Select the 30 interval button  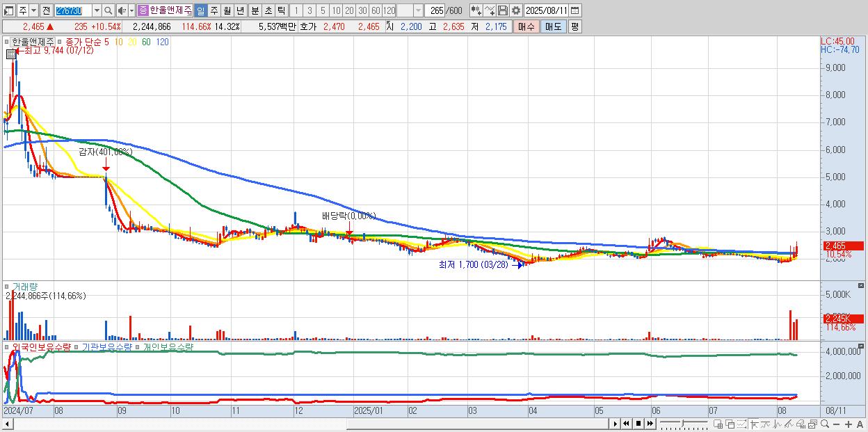[x=362, y=10]
